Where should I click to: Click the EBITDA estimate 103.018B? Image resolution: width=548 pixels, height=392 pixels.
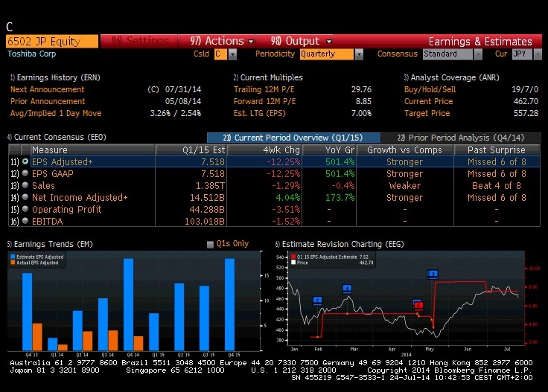205,222
